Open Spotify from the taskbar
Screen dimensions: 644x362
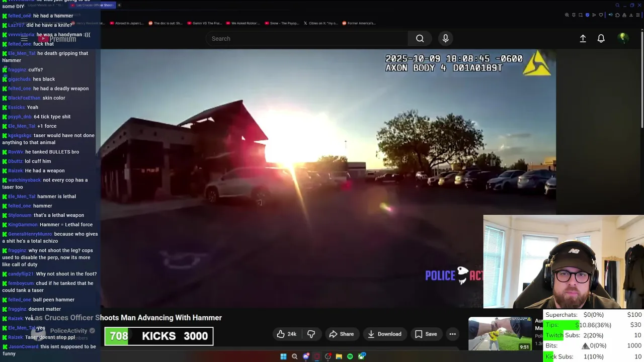point(350,356)
